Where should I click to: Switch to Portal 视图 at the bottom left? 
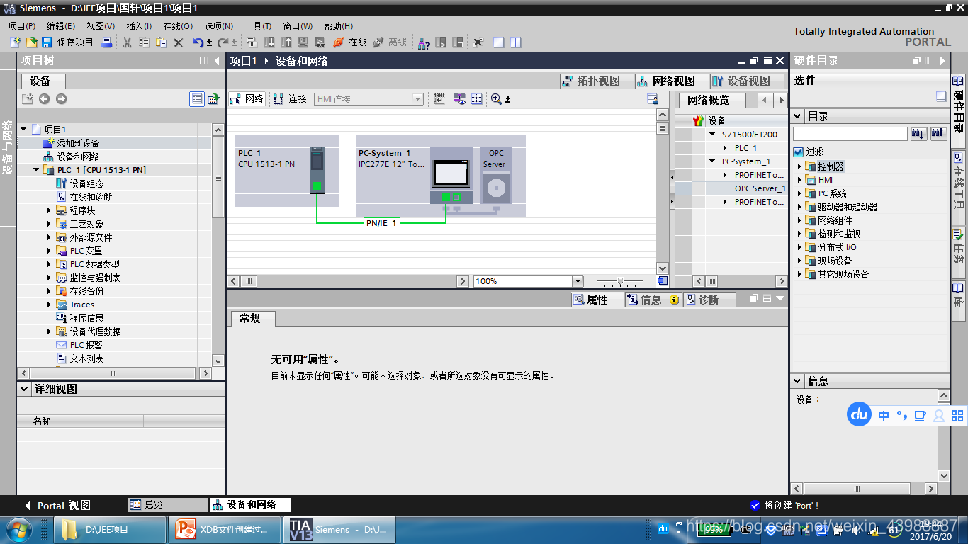(57, 505)
